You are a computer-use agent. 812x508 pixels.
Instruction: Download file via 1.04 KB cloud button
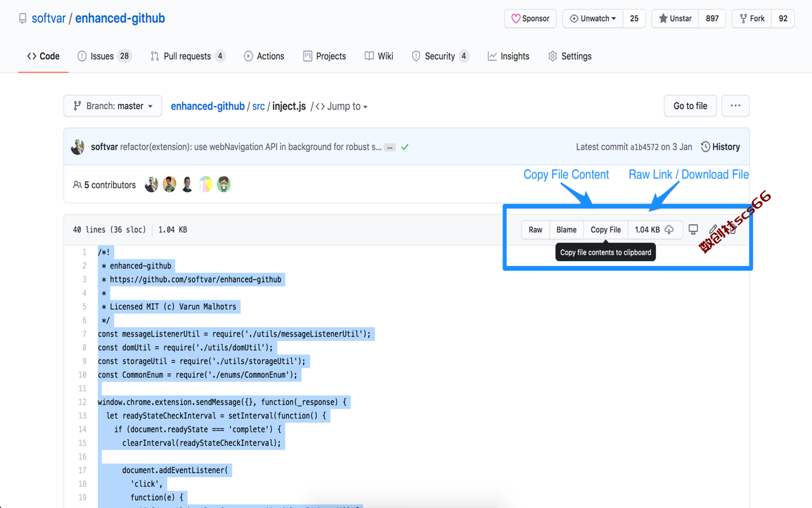pyautogui.click(x=655, y=230)
